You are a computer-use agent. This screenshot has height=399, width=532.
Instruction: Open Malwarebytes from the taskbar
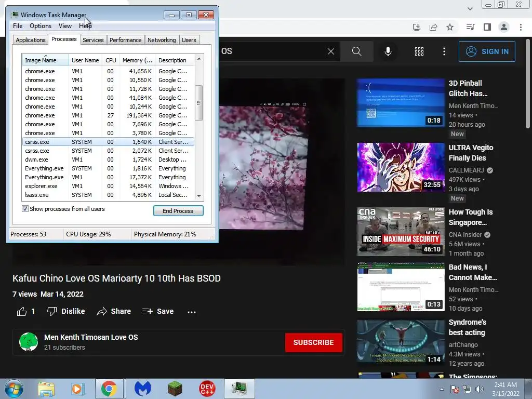click(x=143, y=389)
